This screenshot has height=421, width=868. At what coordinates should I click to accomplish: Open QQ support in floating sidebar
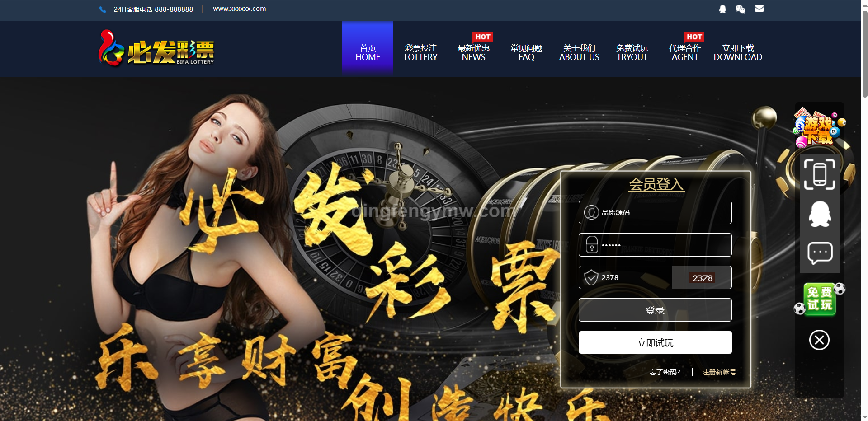[819, 214]
